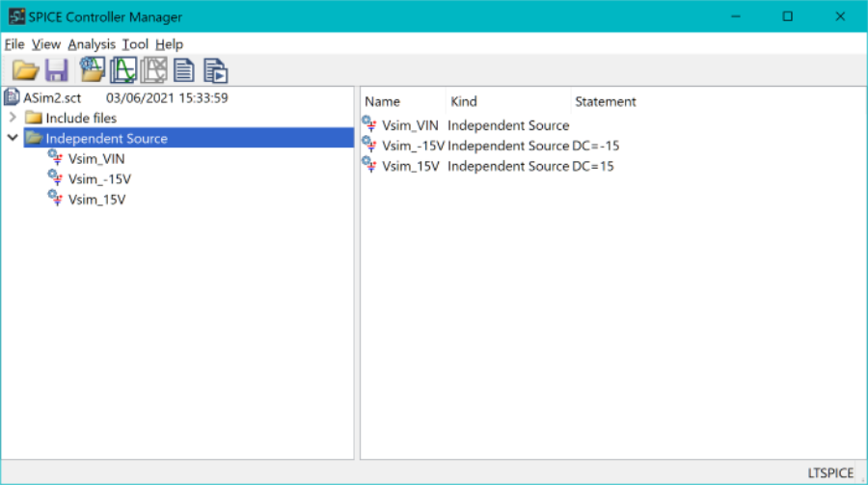
Task: Open the View menu
Action: click(46, 44)
